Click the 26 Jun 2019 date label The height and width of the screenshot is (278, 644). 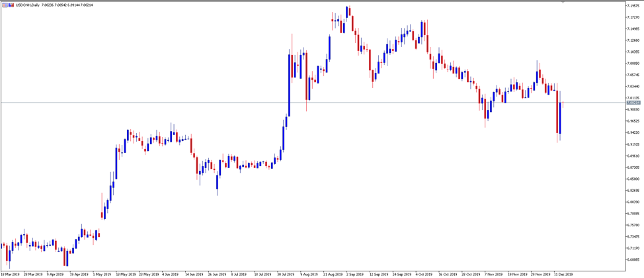(x=218, y=274)
